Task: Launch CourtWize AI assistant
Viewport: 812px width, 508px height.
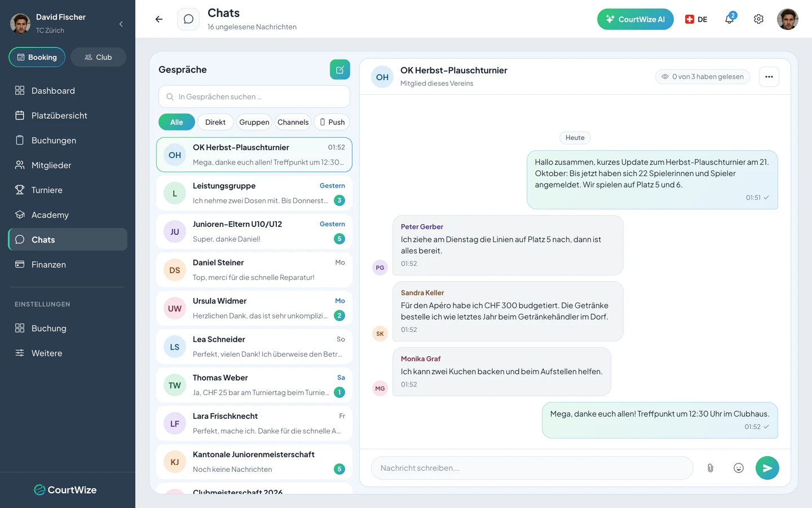Action: pos(636,19)
